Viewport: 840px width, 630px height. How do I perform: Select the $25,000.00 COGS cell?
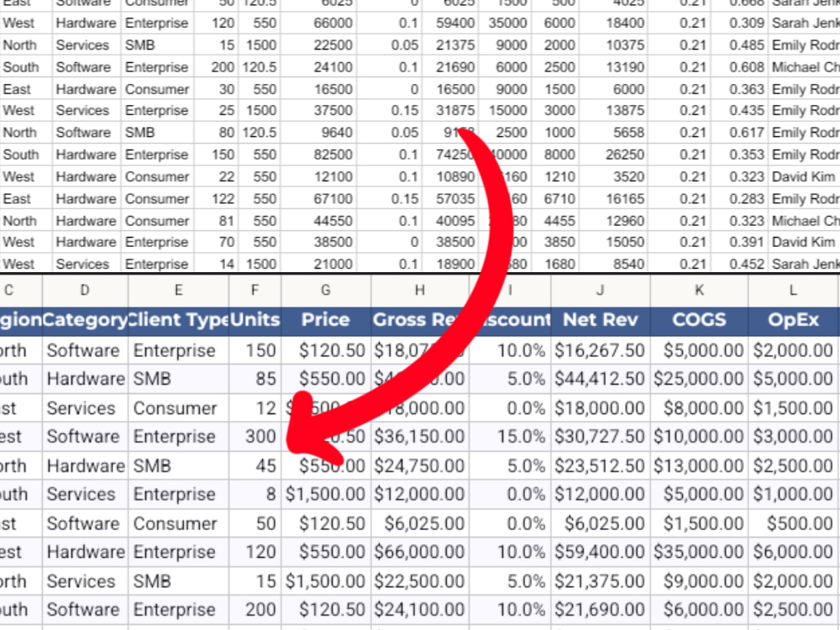pos(699,380)
